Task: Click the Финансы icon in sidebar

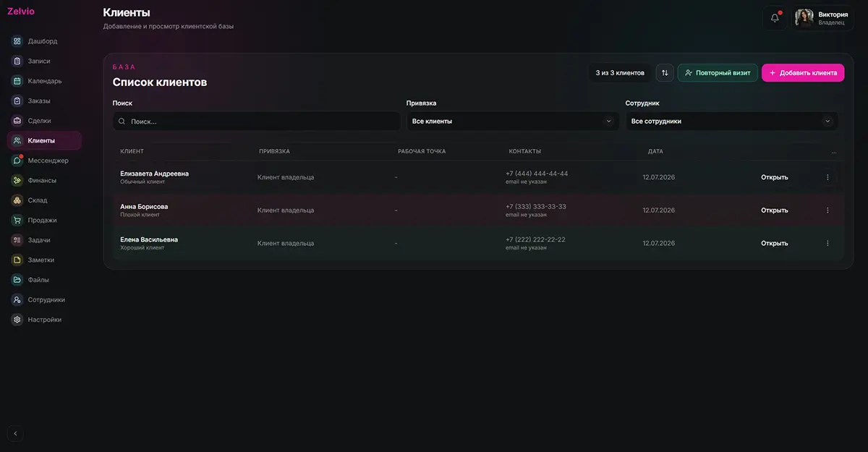Action: click(17, 180)
